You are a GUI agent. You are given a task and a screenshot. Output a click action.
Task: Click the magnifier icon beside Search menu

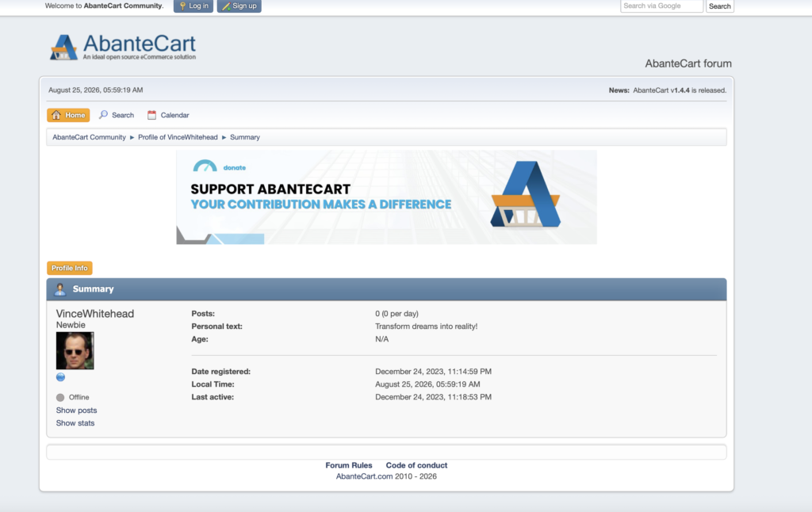(104, 114)
